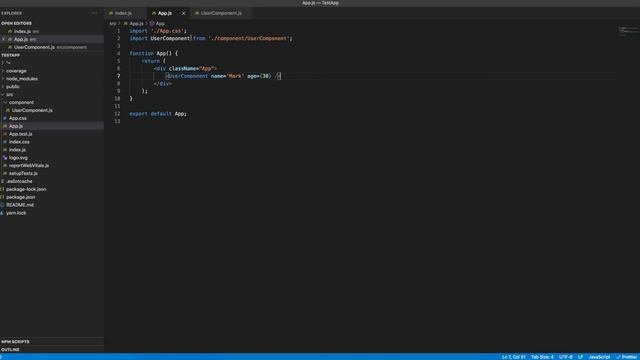Viewport: 640px width, 360px height.
Task: Click 'function App()' on line 4
Action: coord(153,53)
